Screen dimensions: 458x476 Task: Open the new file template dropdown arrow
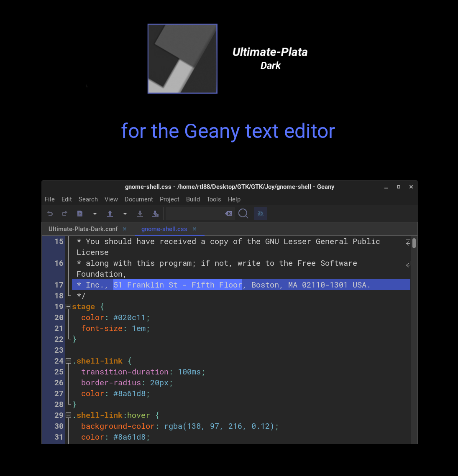click(x=95, y=214)
